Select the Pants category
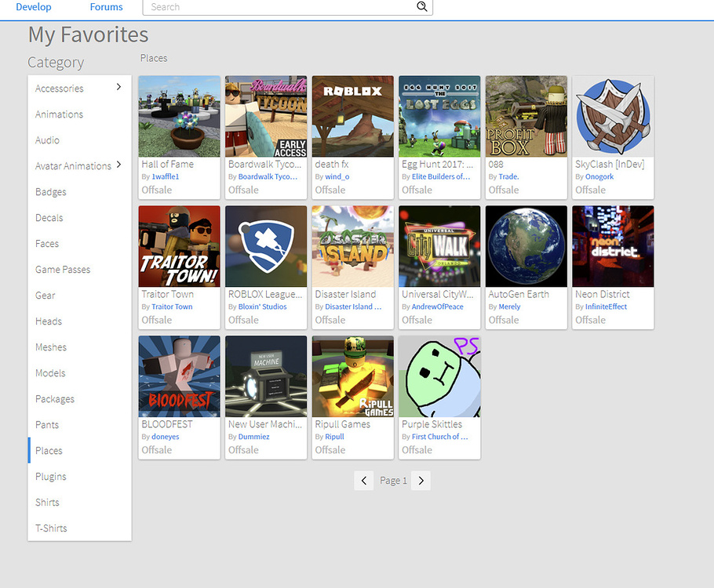 [80, 425]
